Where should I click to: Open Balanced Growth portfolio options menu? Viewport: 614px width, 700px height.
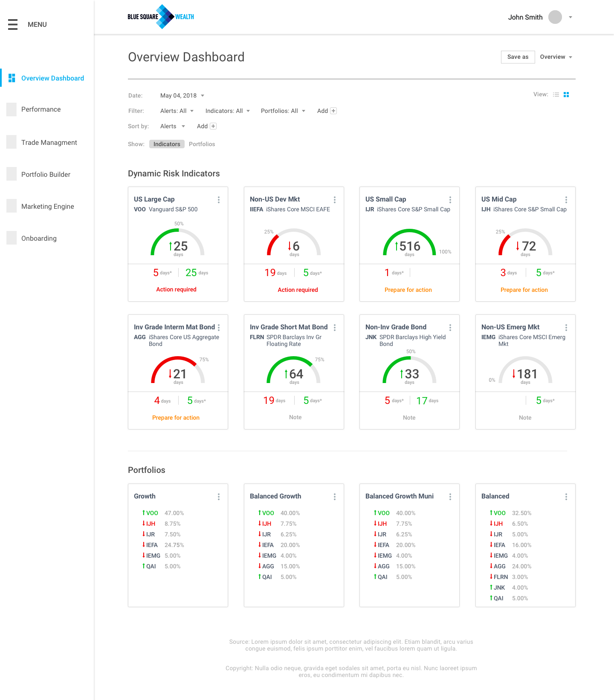[335, 497]
